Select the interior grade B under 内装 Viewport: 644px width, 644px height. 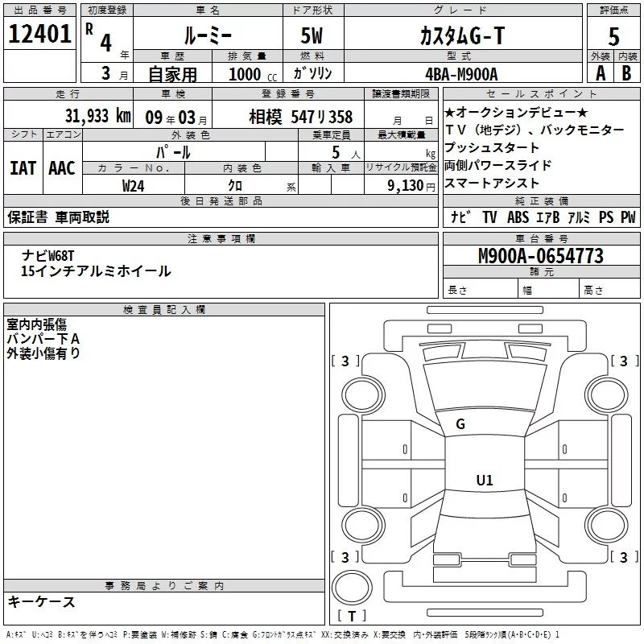(627, 73)
